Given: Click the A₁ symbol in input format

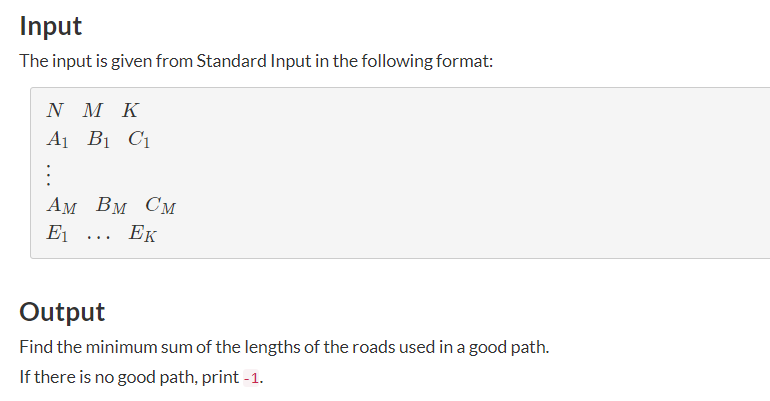Looking at the screenshot, I should point(57,139).
